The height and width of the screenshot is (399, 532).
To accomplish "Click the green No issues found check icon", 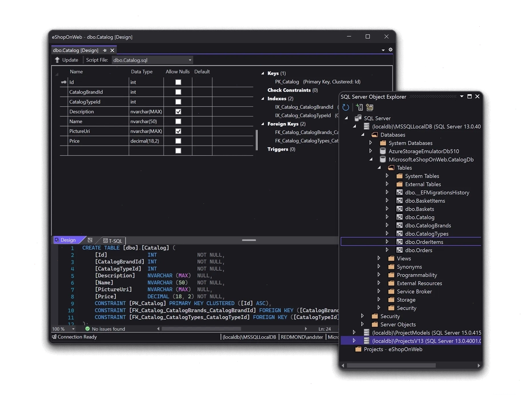I will (87, 329).
